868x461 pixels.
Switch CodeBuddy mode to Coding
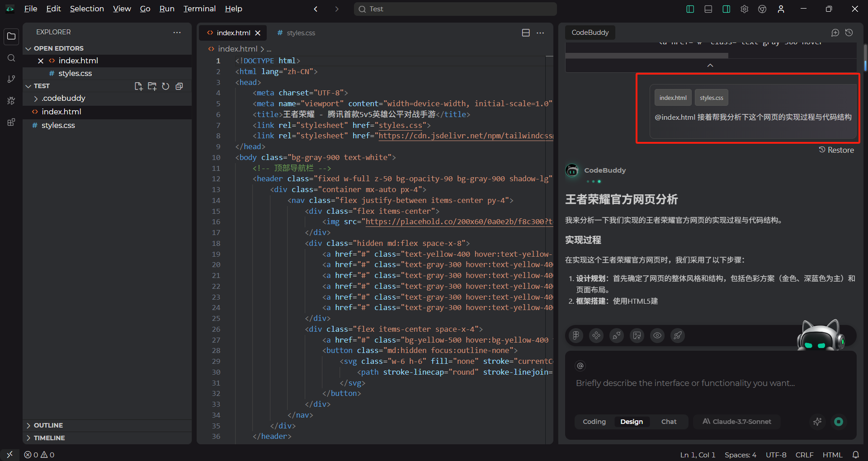tap(594, 422)
